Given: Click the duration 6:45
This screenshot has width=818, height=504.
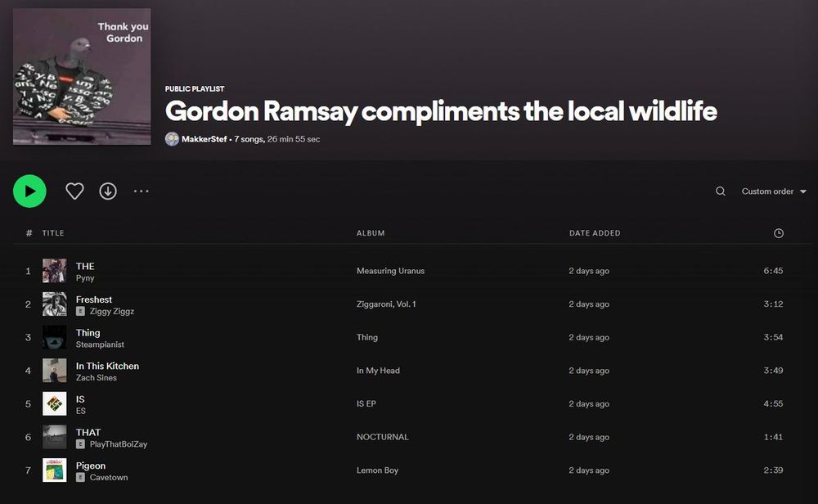Looking at the screenshot, I should tap(773, 271).
